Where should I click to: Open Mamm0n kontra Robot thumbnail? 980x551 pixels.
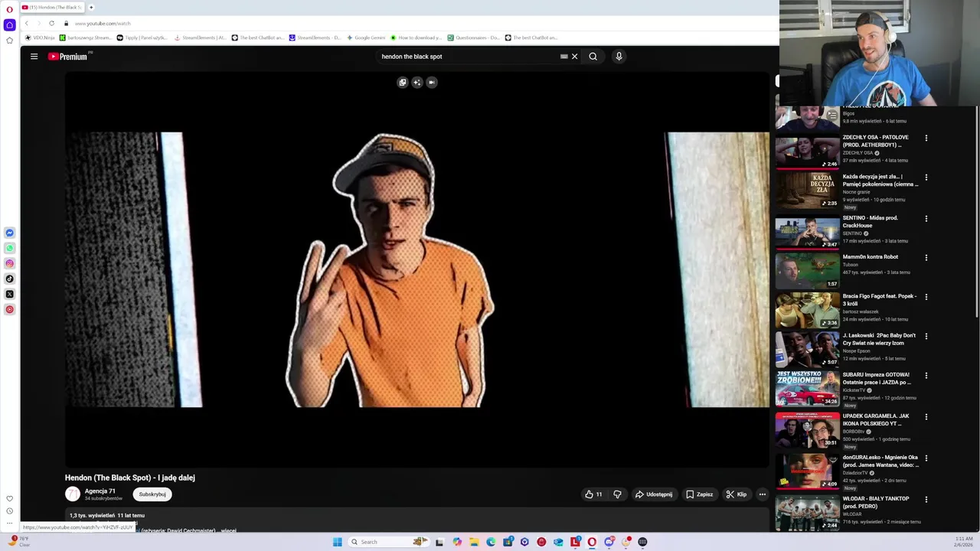point(807,271)
